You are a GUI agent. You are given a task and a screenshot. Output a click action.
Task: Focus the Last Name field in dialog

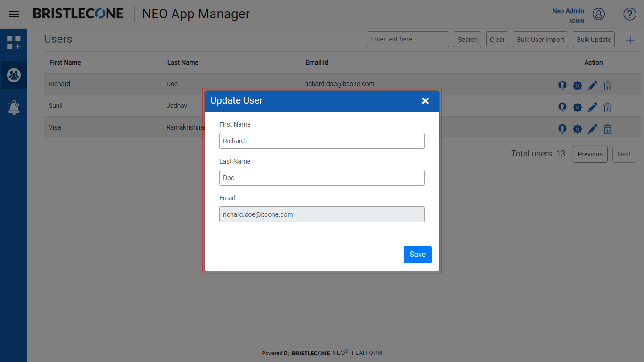(322, 178)
